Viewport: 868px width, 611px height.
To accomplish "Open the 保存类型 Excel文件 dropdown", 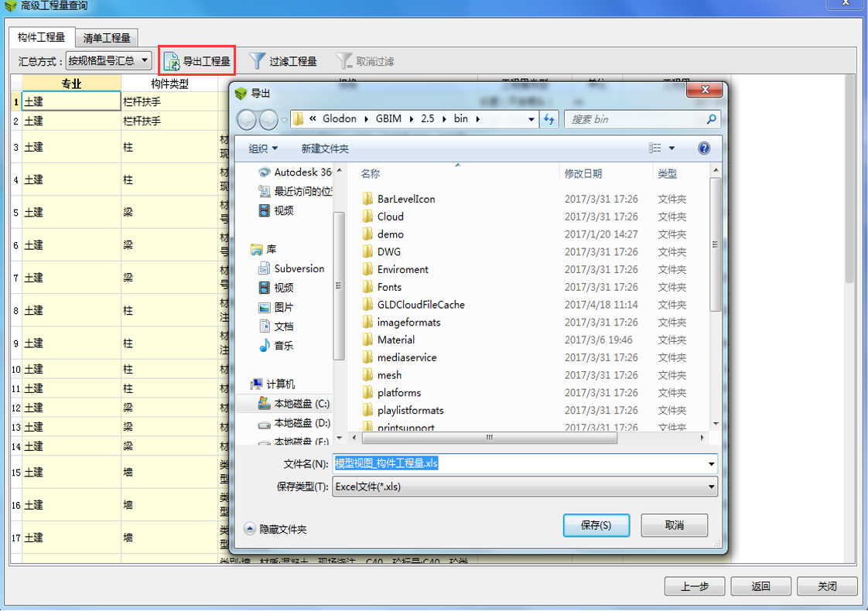I will click(525, 487).
